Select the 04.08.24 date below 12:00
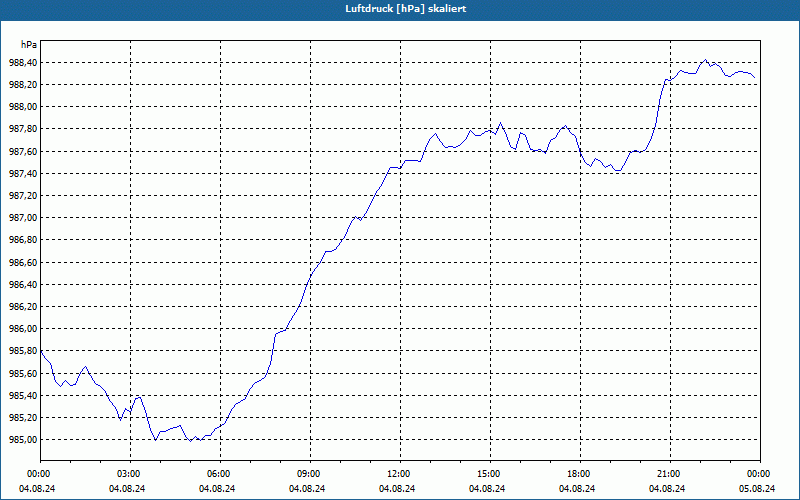This screenshot has height=500, width=800. tap(397, 489)
